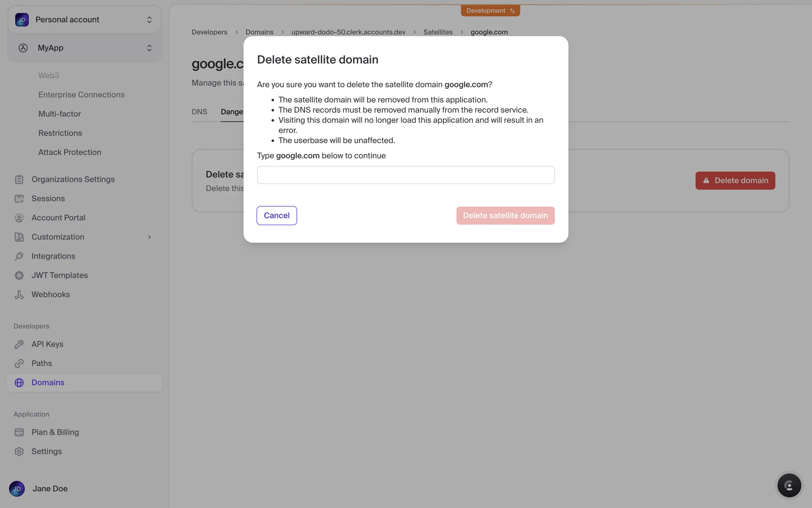Click the API Keys key icon

click(19, 344)
